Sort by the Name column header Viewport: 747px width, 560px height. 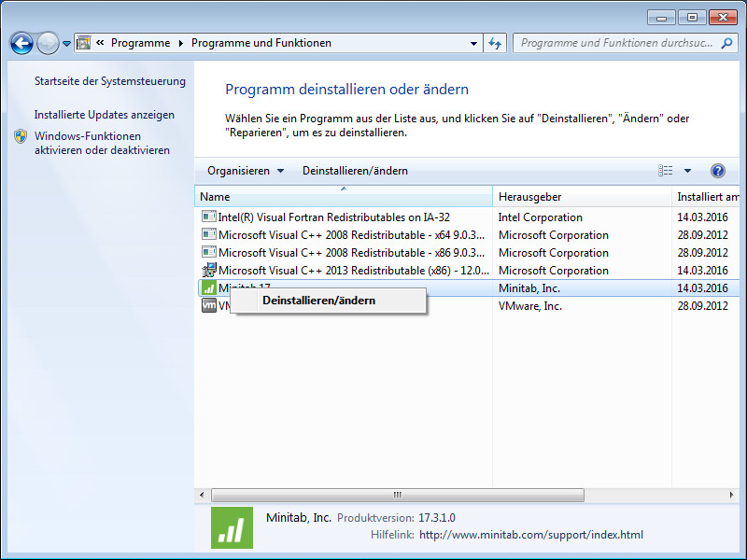(x=344, y=197)
